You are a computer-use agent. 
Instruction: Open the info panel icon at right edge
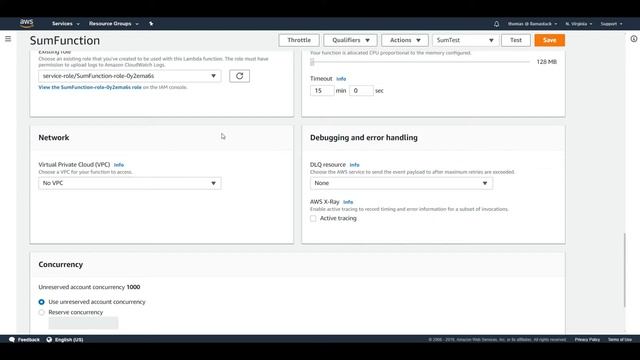pyautogui.click(x=633, y=39)
